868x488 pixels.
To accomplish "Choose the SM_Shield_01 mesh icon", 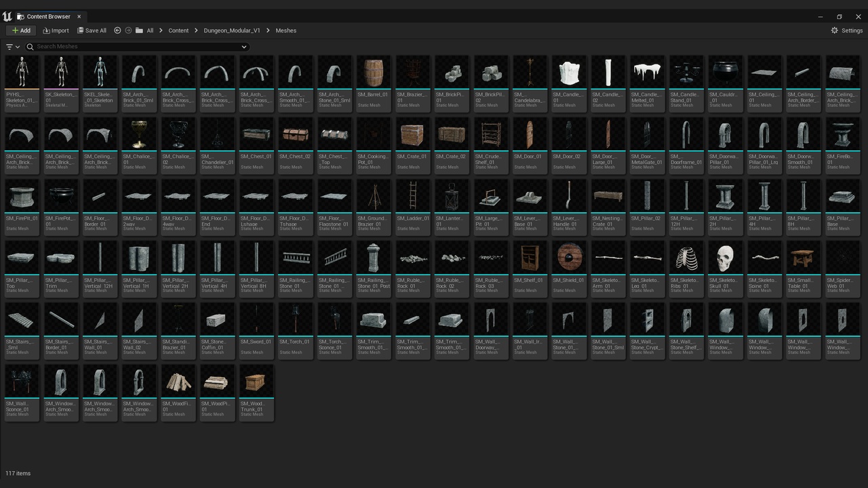I will click(568, 258).
